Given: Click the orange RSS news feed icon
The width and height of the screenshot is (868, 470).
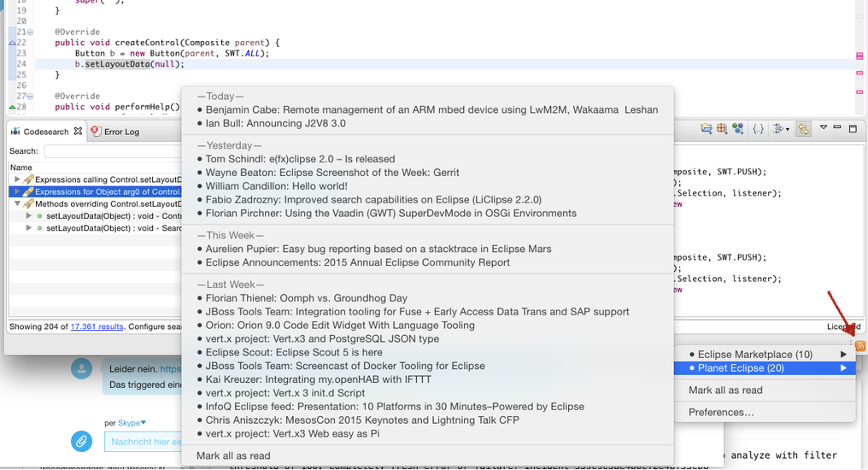Looking at the screenshot, I should click(x=860, y=346).
